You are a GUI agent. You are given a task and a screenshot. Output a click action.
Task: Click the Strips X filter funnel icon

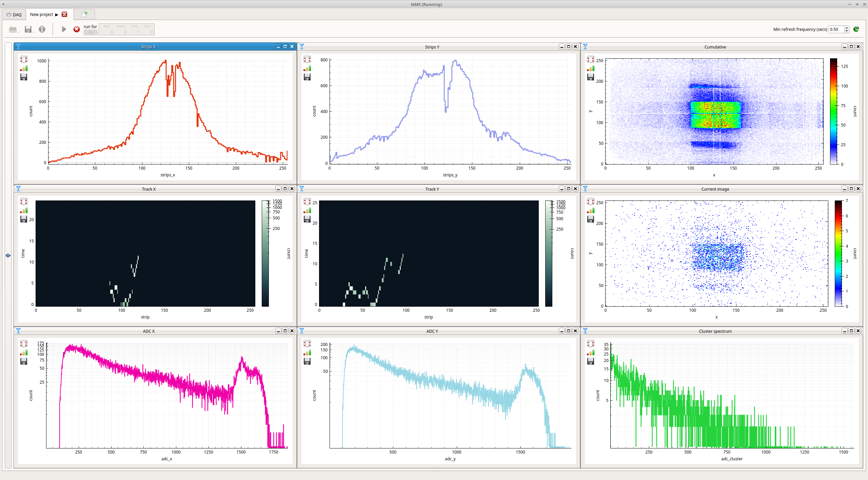pos(18,47)
